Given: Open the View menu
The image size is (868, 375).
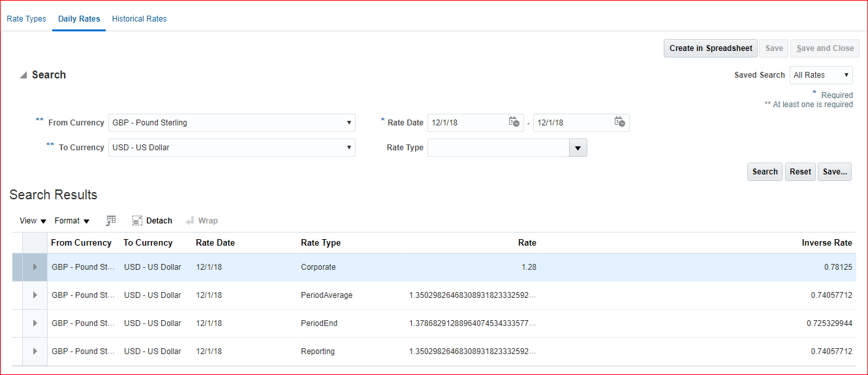Looking at the screenshot, I should (x=33, y=221).
